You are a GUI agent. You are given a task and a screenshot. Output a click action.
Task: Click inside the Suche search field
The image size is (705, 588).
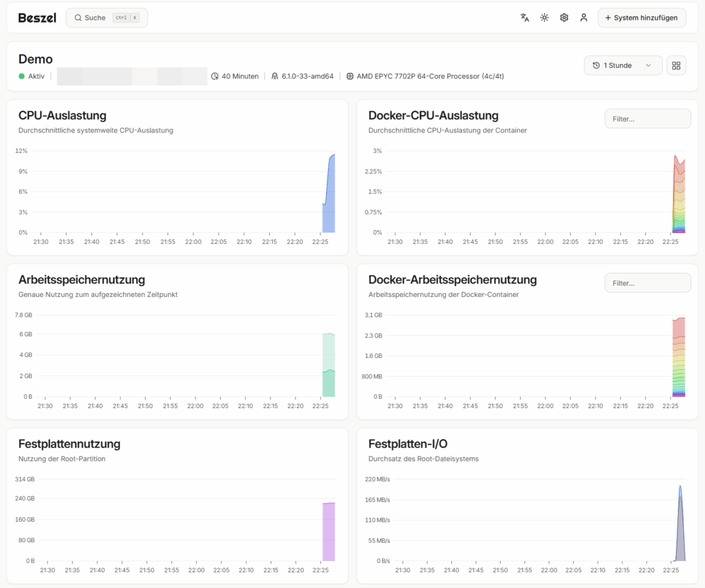point(96,17)
